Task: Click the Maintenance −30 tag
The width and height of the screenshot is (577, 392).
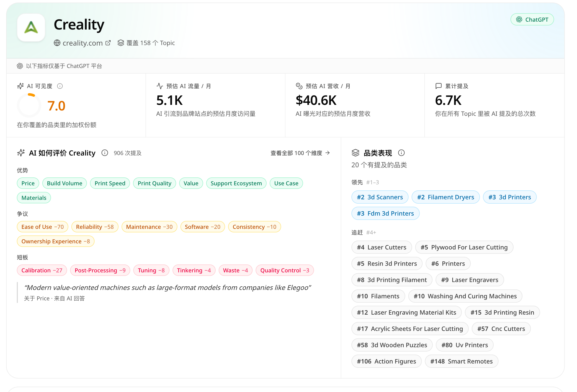Action: pyautogui.click(x=149, y=227)
